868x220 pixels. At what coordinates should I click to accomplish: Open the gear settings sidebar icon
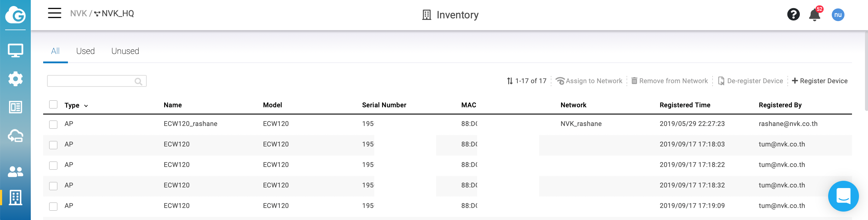point(15,79)
